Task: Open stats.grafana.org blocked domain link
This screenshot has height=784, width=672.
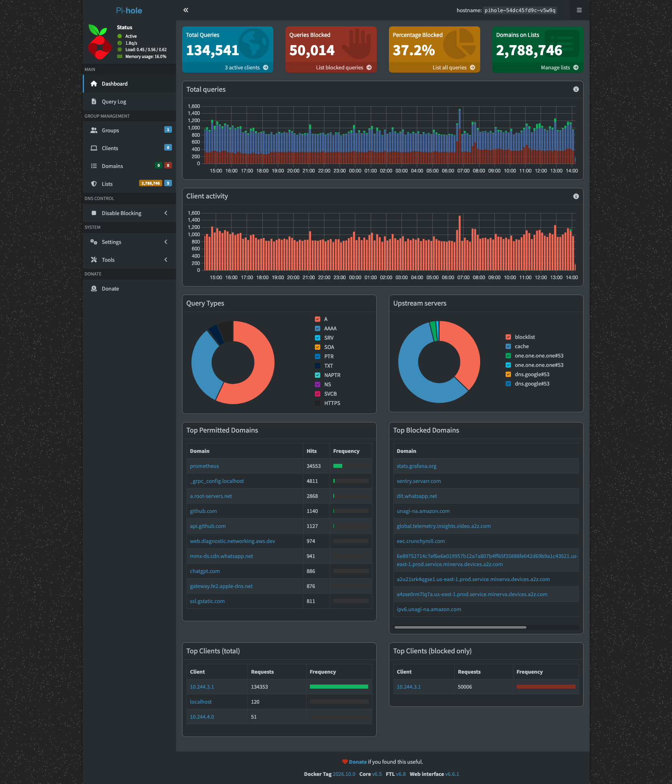Action: [x=417, y=466]
